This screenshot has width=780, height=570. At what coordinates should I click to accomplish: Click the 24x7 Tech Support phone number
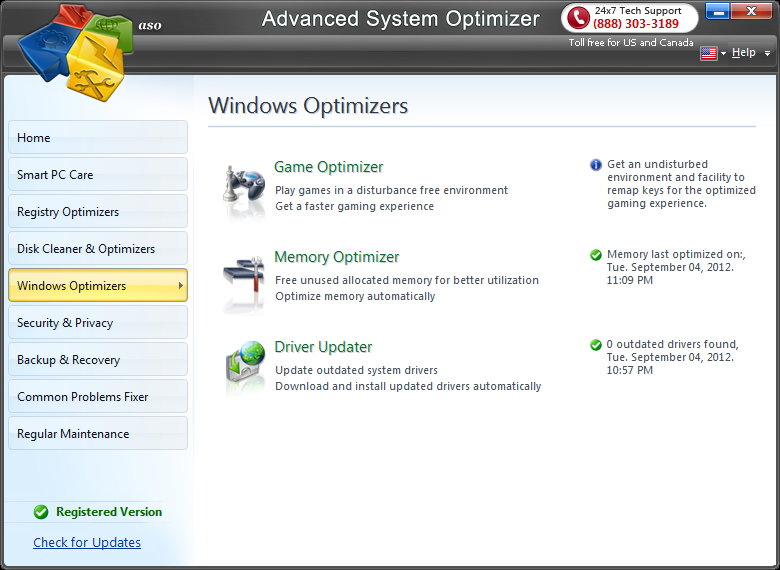click(x=636, y=24)
